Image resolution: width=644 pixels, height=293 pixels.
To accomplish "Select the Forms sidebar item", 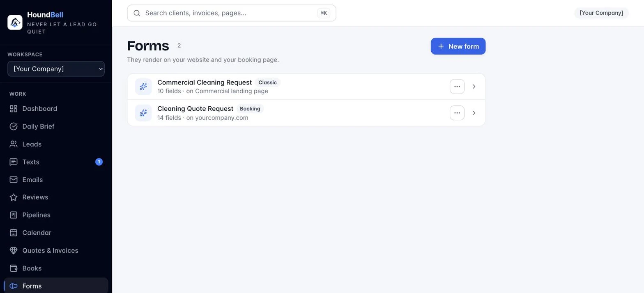I will tap(56, 286).
